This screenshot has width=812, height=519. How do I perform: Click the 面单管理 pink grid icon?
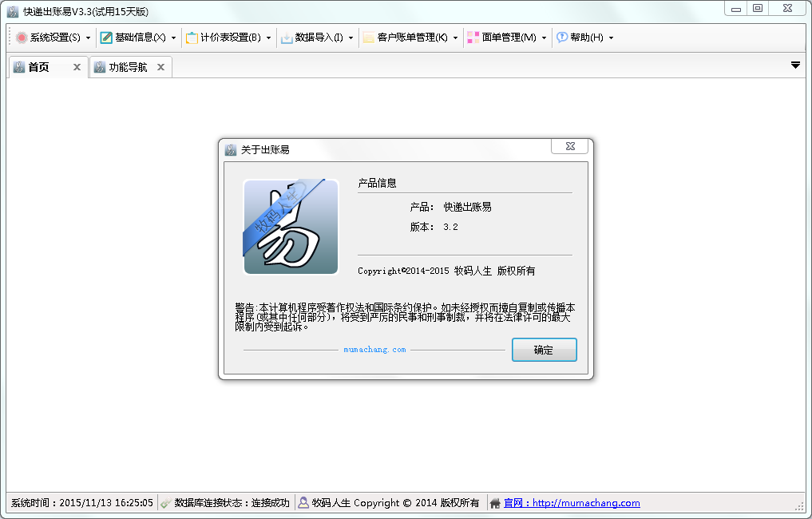pyautogui.click(x=473, y=38)
